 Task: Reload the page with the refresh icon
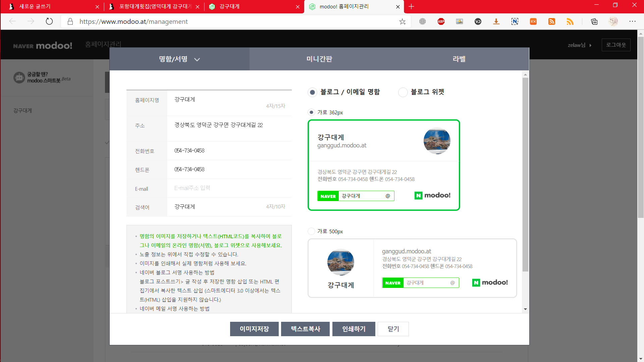click(x=49, y=21)
